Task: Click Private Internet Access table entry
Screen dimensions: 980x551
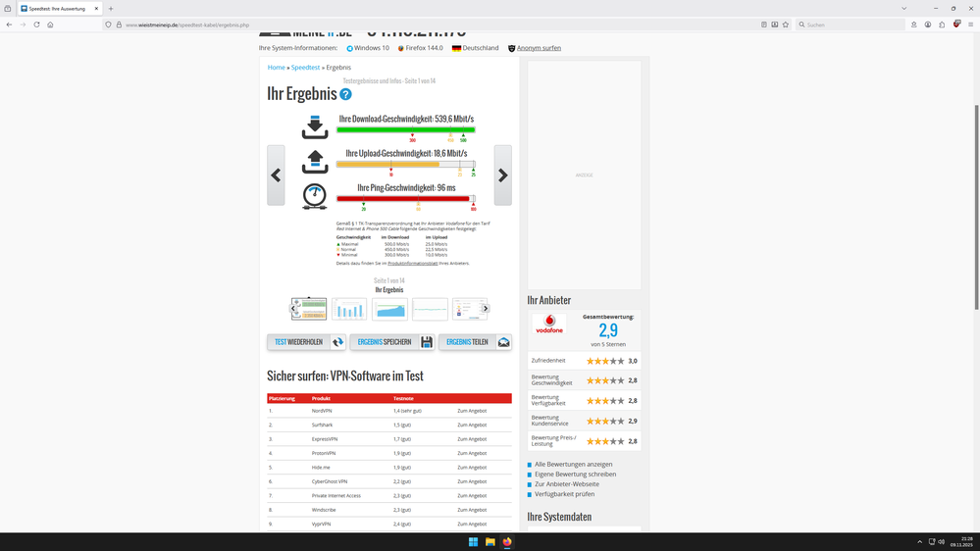Action: tap(336, 496)
